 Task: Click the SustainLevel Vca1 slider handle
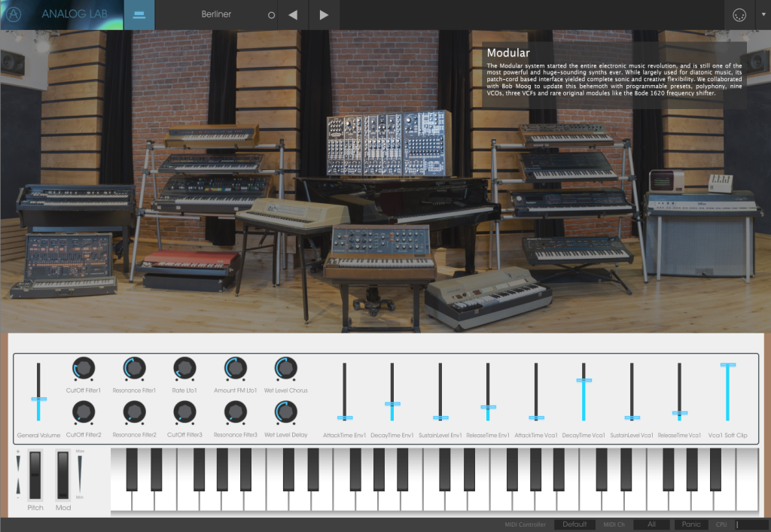[632, 418]
